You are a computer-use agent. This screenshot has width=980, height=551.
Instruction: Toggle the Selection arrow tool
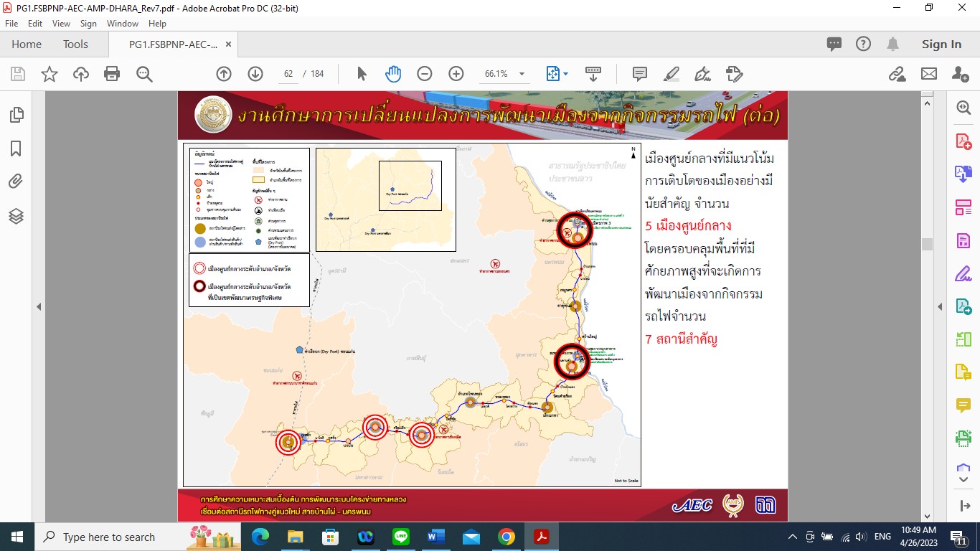pos(362,74)
